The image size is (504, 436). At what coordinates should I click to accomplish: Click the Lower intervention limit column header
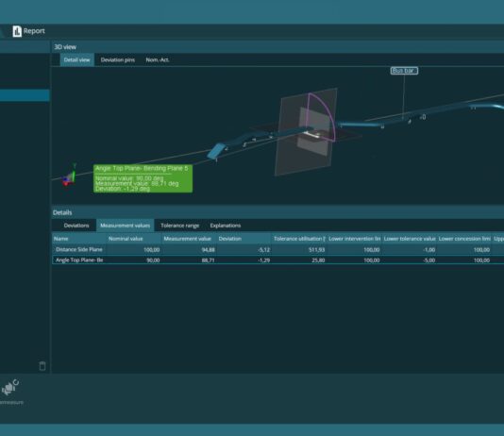coord(354,239)
